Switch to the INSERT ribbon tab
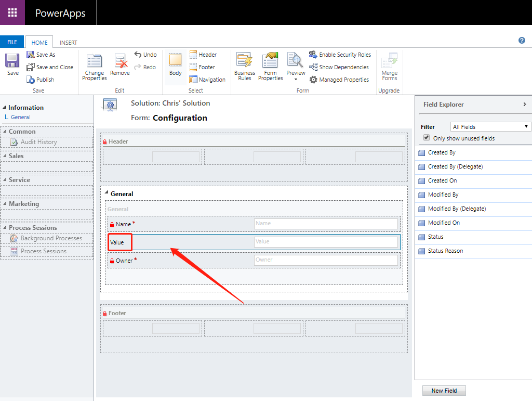Viewport: 532px width, 401px height. [68, 43]
